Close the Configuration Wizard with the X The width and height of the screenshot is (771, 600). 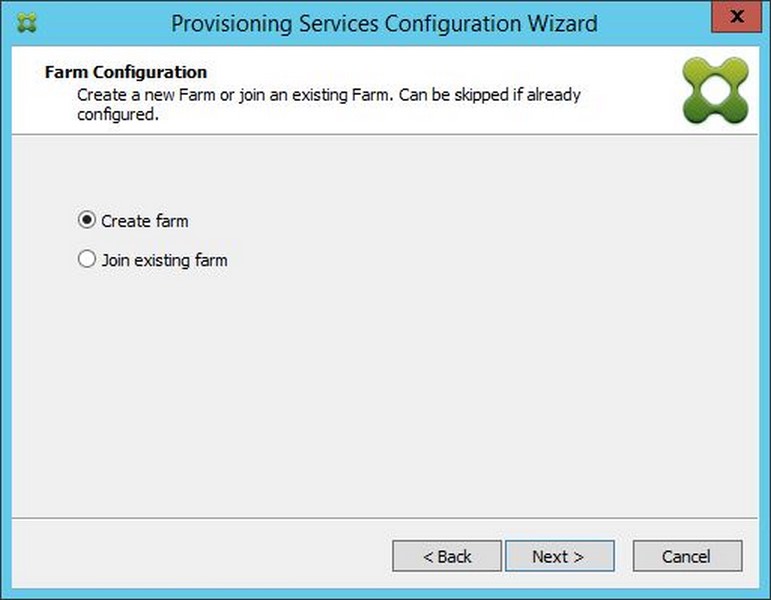(736, 17)
